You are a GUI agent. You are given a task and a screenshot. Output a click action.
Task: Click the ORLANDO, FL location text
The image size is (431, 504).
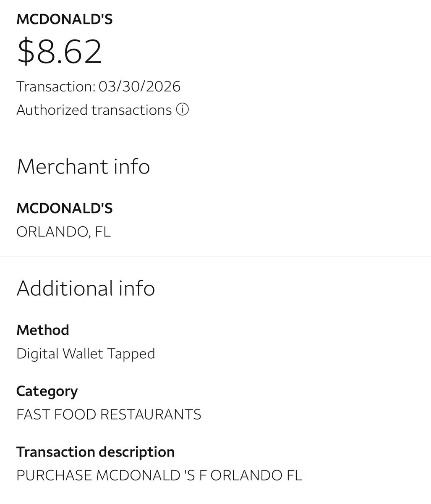63,232
